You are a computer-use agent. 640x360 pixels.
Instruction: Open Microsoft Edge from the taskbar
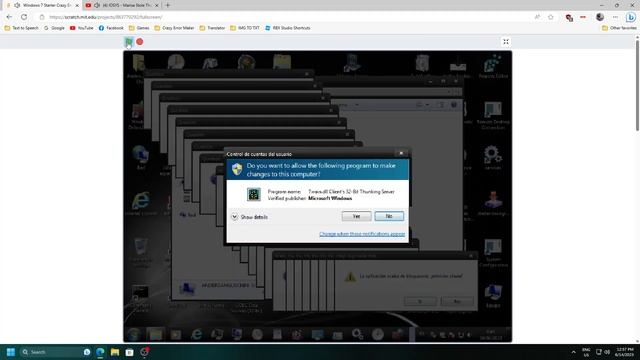[100, 352]
